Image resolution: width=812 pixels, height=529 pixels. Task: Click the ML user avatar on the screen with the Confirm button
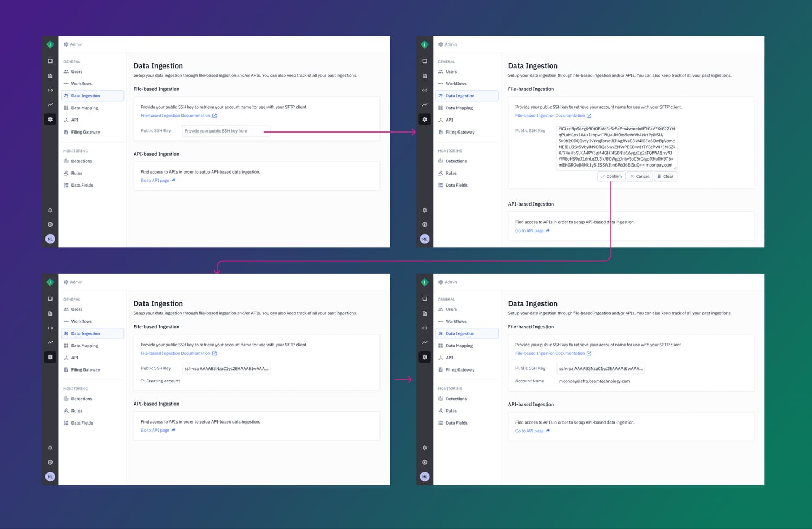coord(424,239)
